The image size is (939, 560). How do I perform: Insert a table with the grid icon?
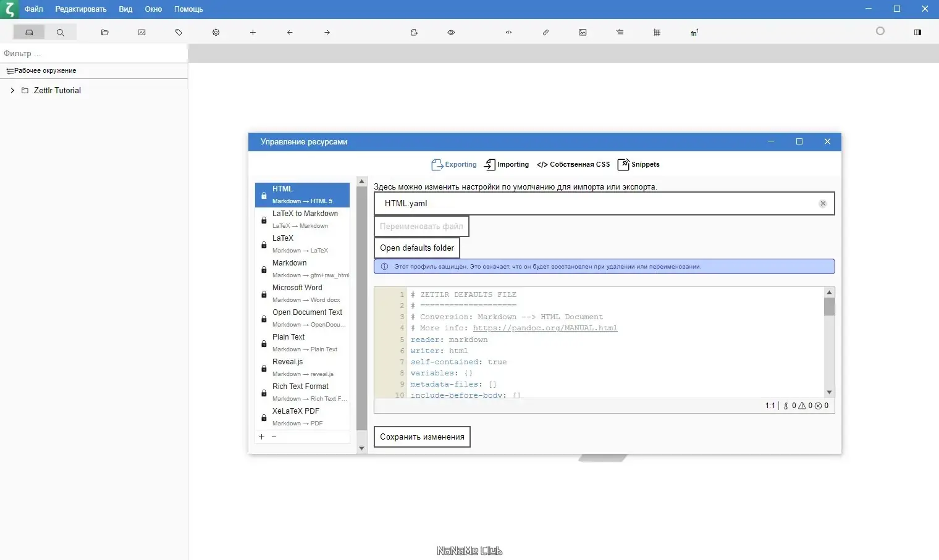657,32
